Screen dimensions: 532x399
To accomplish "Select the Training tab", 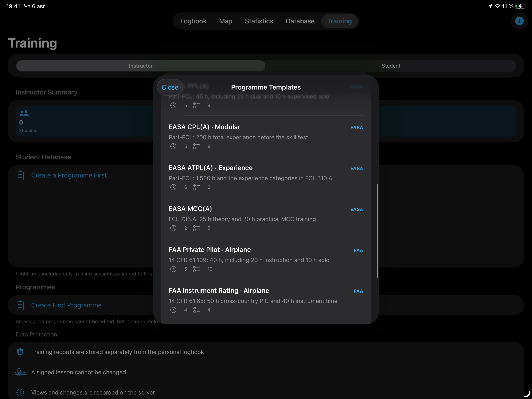I will tap(339, 21).
